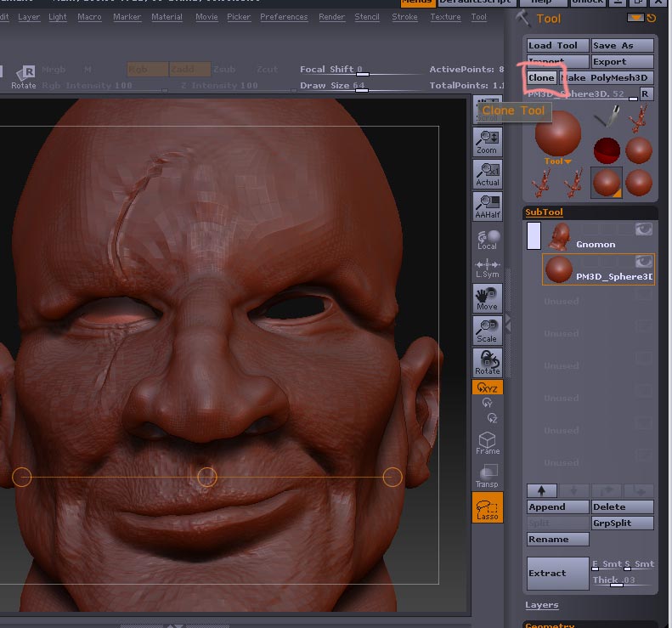Screen dimensions: 672x628
Task: Click the Rotate icon in the right shelf
Action: pos(488,362)
